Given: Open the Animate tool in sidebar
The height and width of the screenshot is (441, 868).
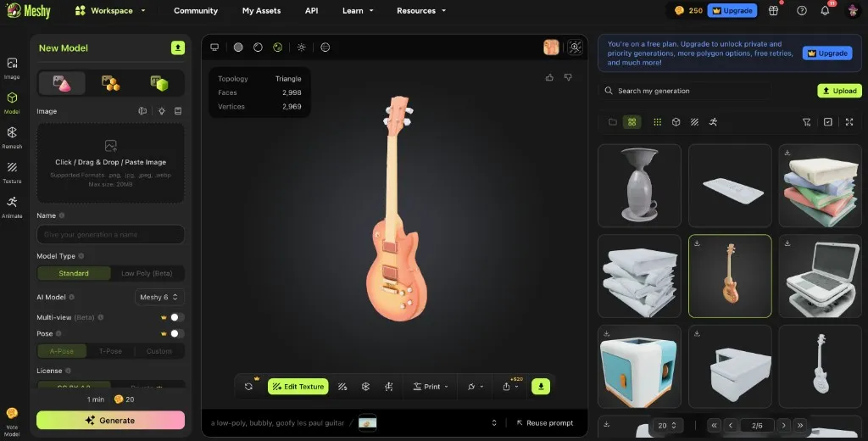Looking at the screenshot, I should pos(12,207).
